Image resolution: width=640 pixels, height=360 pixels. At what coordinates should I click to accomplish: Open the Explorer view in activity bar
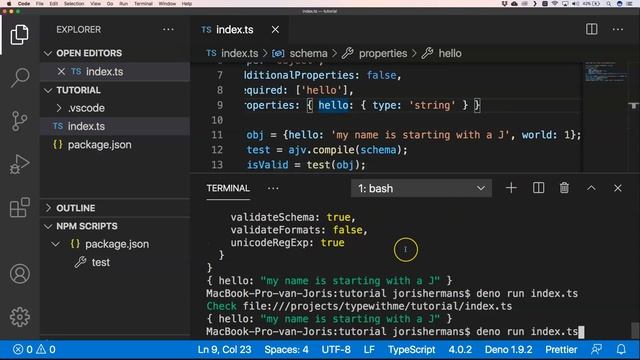click(19, 34)
